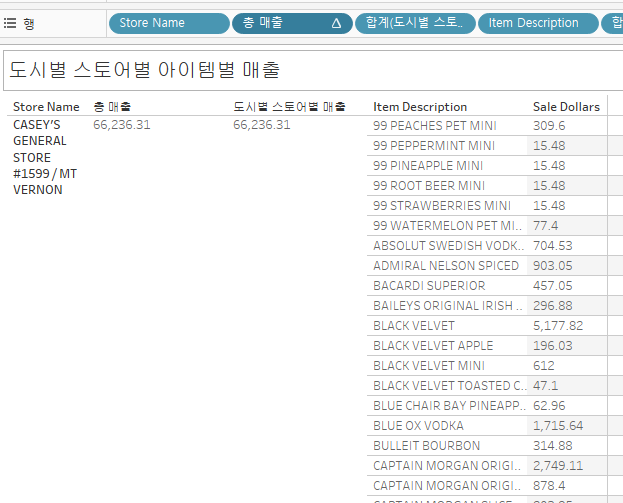Viewport: 623px width, 503px height.
Task: Select the CASEY'S GENERAL STORE #1599 cell
Action: click(45, 157)
